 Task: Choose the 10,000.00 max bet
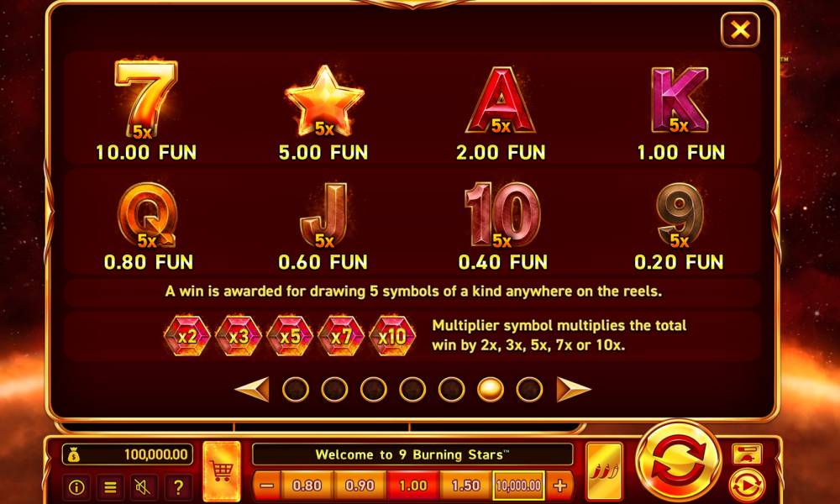[x=518, y=486]
